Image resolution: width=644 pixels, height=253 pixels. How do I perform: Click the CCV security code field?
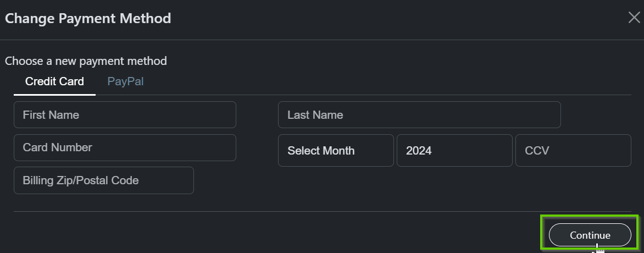pyautogui.click(x=573, y=151)
